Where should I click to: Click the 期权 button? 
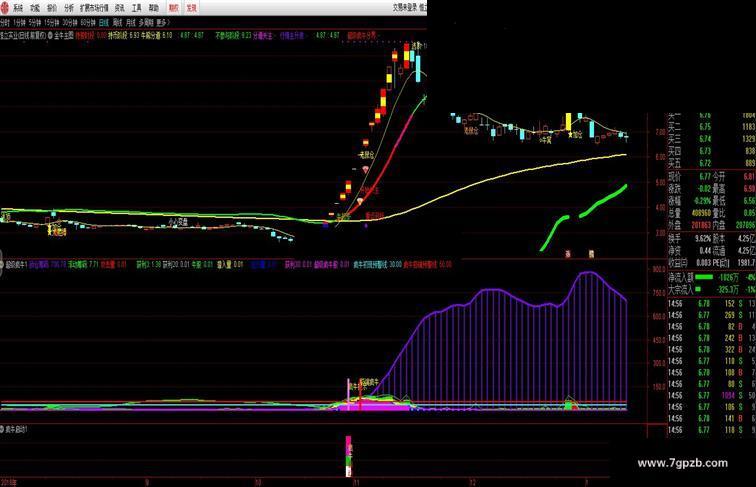pyautogui.click(x=174, y=8)
